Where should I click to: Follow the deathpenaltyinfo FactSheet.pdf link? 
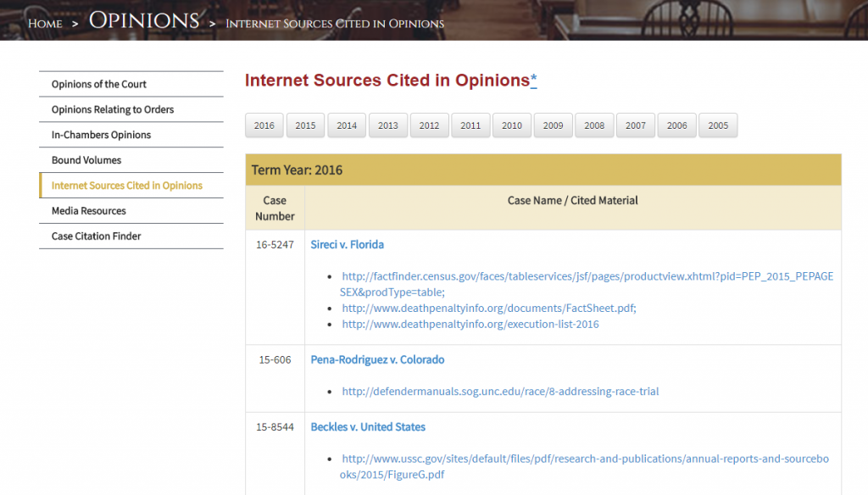pyautogui.click(x=487, y=309)
